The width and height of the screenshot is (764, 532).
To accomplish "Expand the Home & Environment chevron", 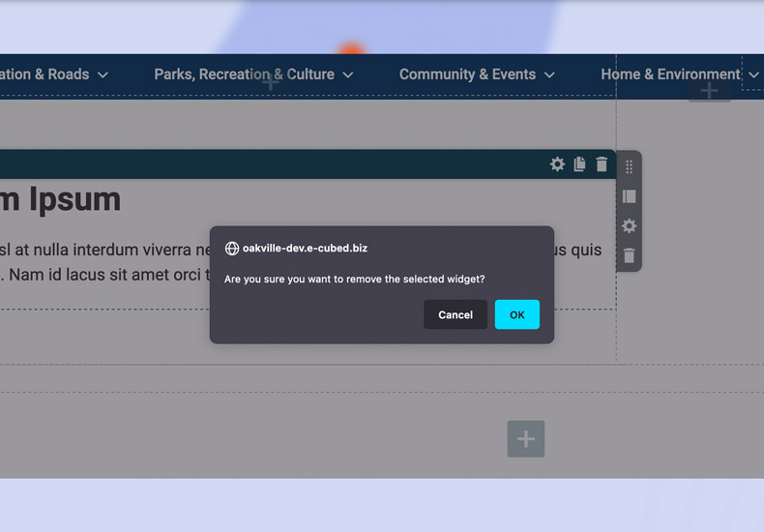I will (753, 75).
